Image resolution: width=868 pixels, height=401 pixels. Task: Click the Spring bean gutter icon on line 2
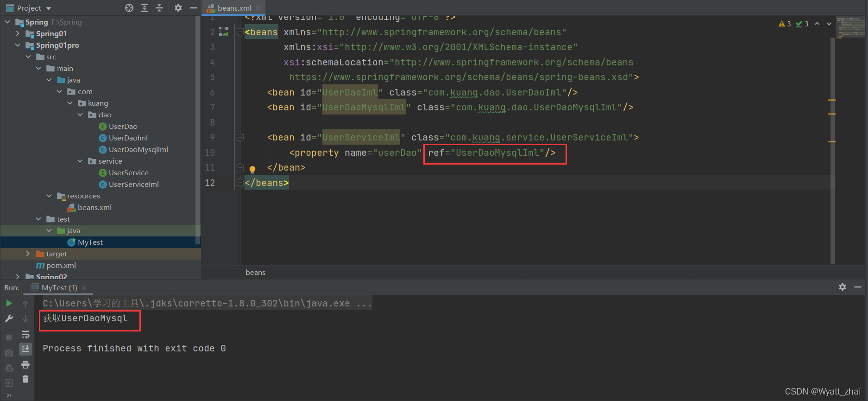(x=224, y=32)
